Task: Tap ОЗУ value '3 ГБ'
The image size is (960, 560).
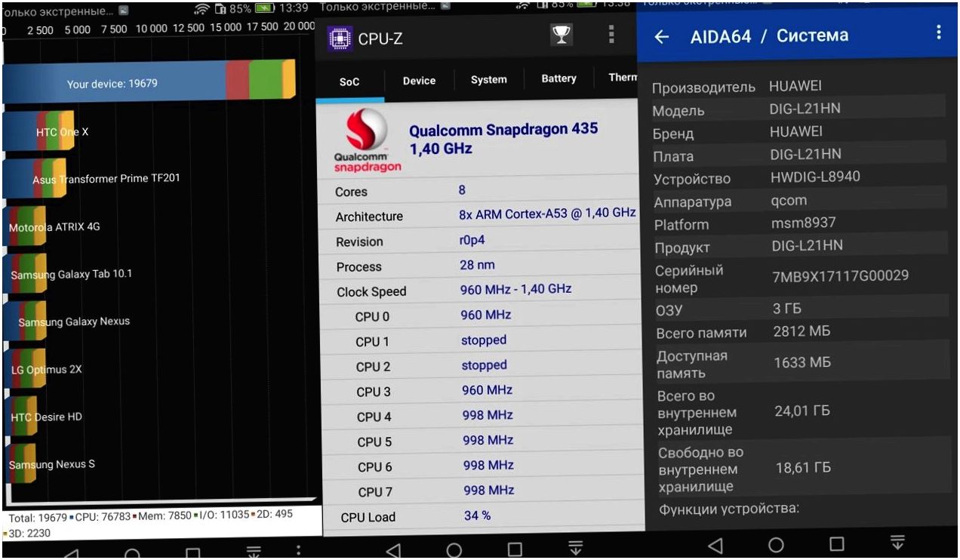Action: 787,309
